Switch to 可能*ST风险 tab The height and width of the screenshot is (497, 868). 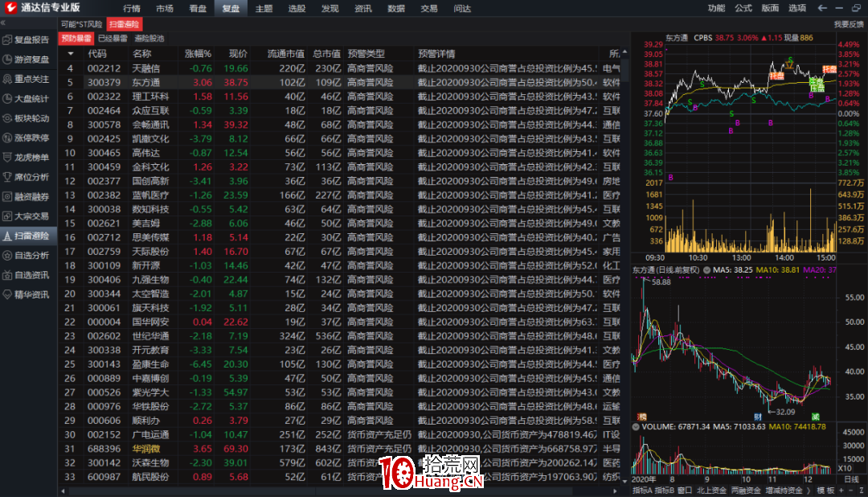[82, 24]
